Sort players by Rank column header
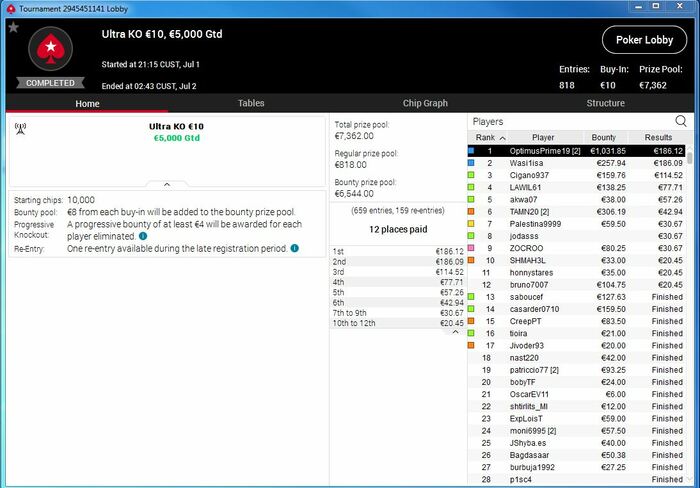Screen dimensions: 700x488 tap(488, 138)
